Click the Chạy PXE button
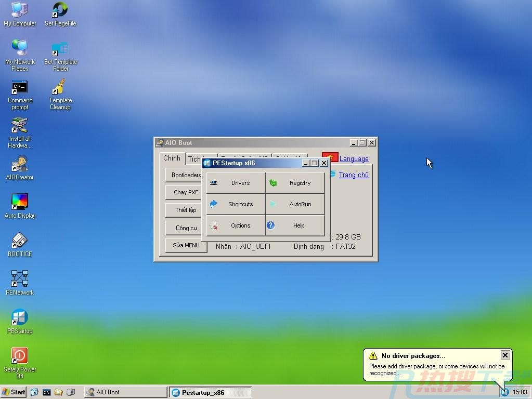Screen dimensions: 532x399 (x=184, y=193)
